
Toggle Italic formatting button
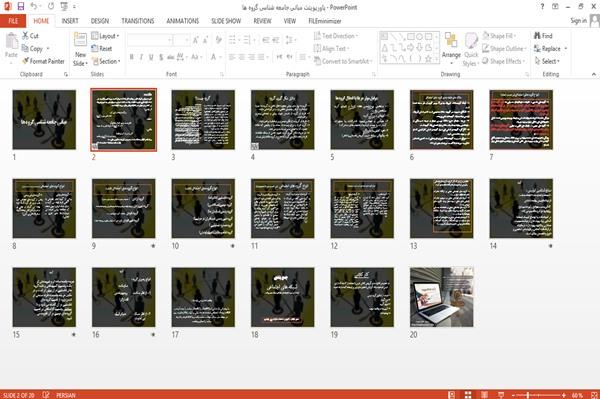tap(141, 57)
